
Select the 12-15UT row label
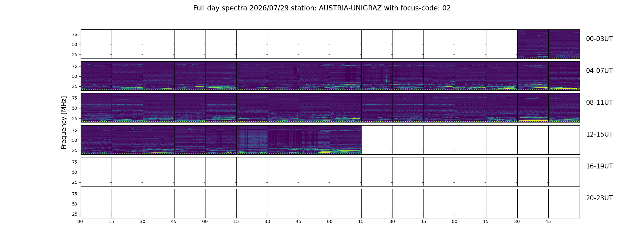[x=599, y=134]
